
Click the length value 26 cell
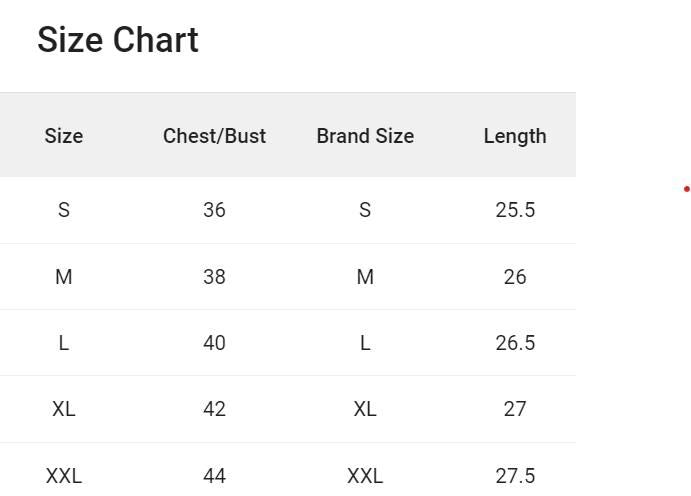coord(515,277)
